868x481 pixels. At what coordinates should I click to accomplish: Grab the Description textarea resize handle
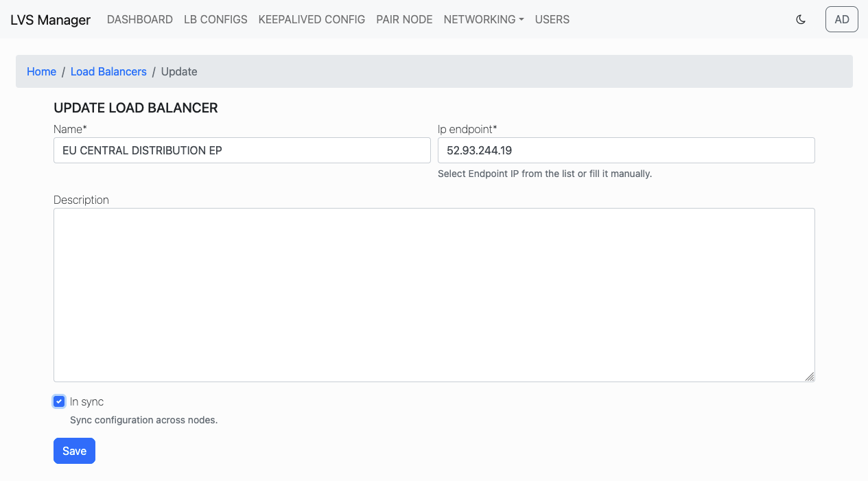810,377
